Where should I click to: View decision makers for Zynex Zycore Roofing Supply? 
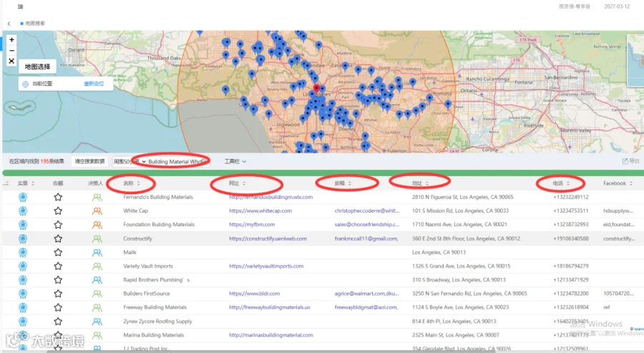(x=97, y=321)
